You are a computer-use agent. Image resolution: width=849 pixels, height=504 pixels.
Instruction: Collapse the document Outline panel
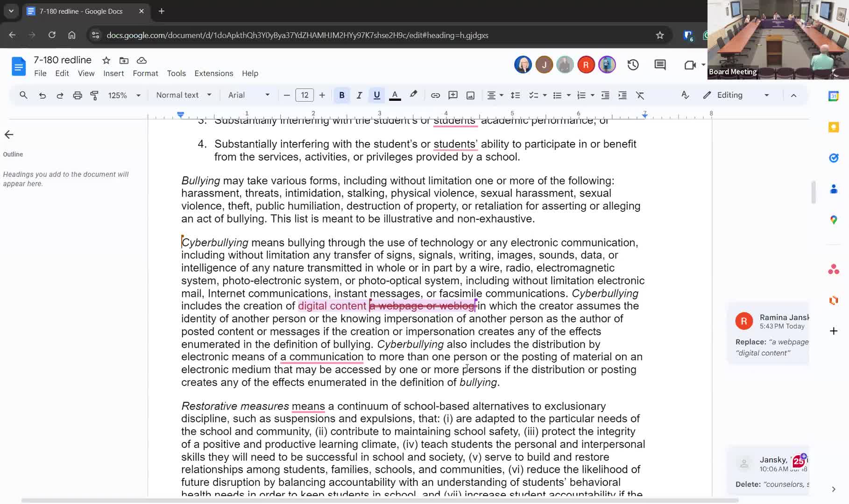coord(8,135)
